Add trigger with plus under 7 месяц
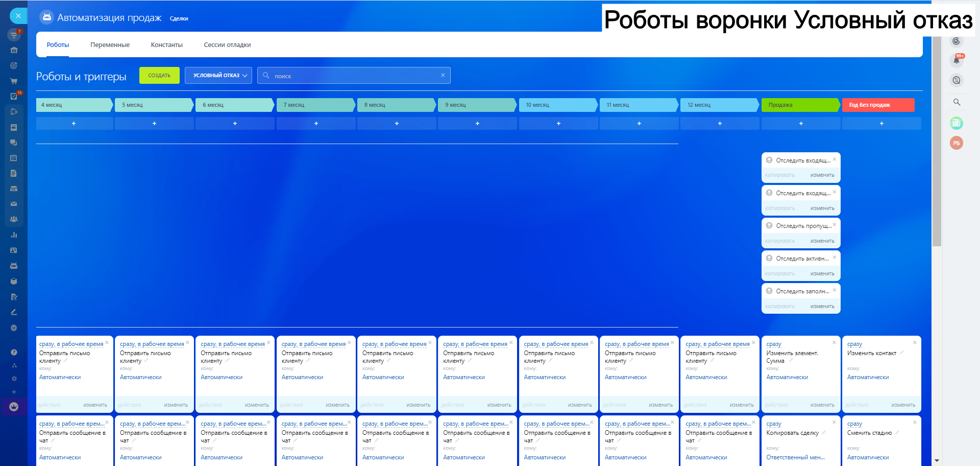The height and width of the screenshot is (466, 980). (x=316, y=124)
